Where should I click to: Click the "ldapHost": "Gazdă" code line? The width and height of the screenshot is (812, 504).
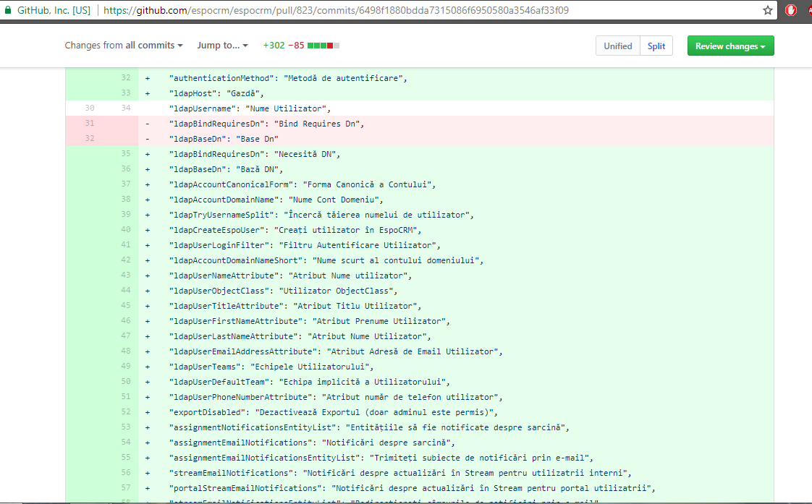[216, 93]
